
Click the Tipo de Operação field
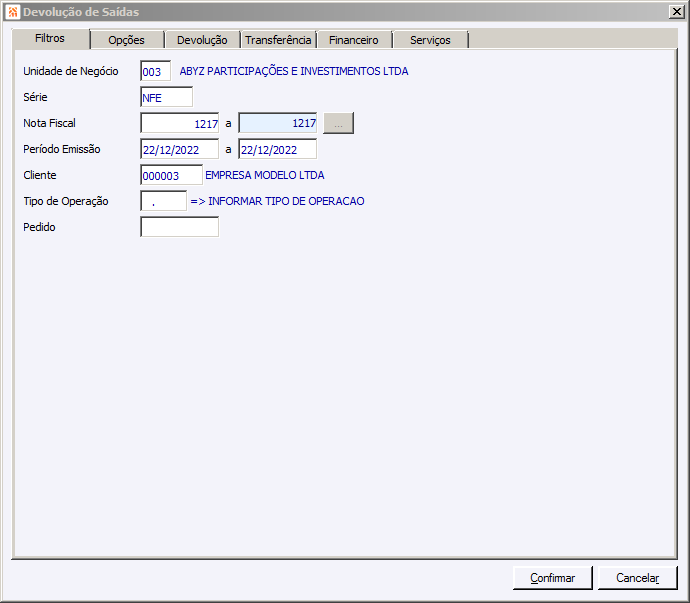pyautogui.click(x=164, y=201)
